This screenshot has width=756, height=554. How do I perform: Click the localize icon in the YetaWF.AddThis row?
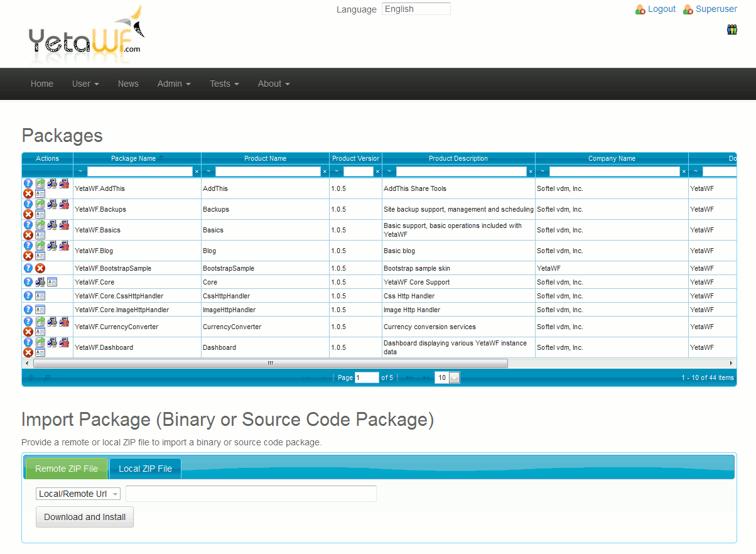tap(40, 193)
